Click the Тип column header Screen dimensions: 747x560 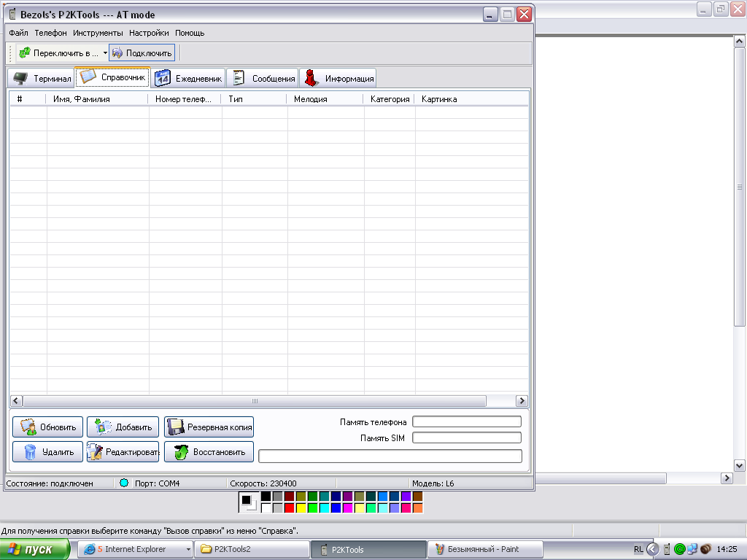coord(254,99)
